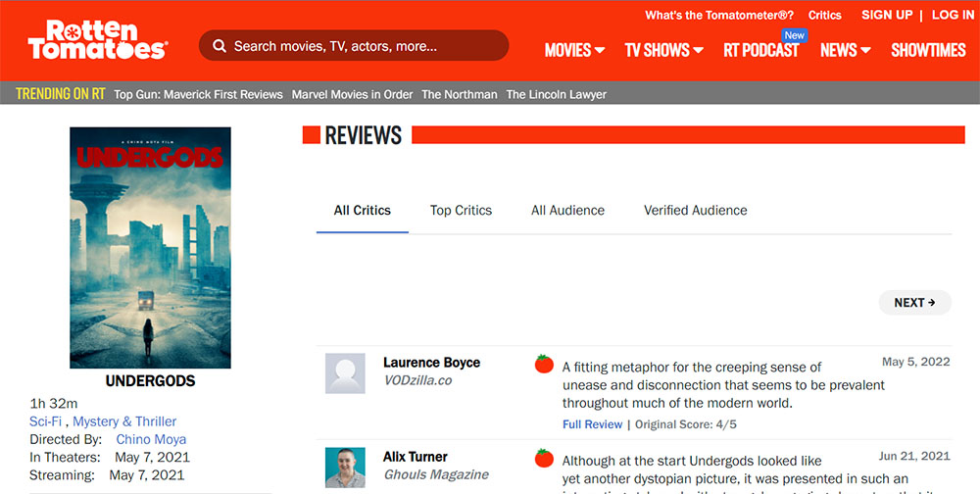Open What's the Tomatometer link

[x=719, y=15]
